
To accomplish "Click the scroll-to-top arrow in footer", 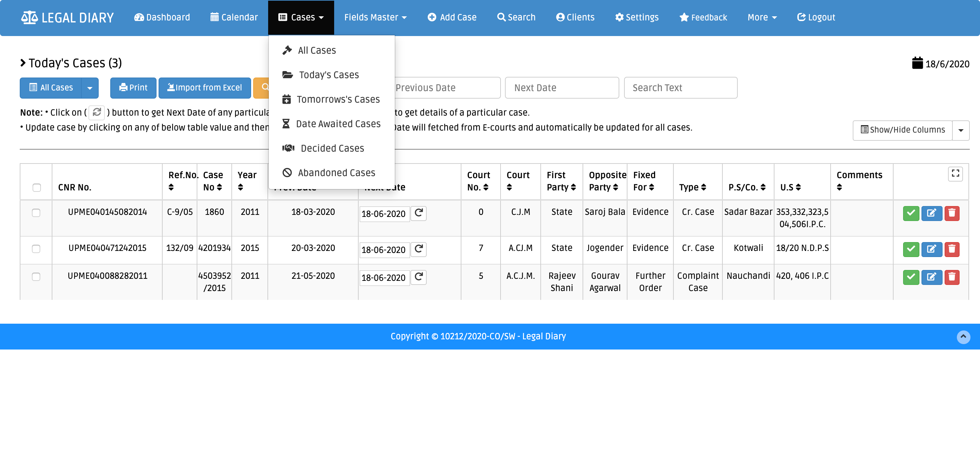I will 963,337.
